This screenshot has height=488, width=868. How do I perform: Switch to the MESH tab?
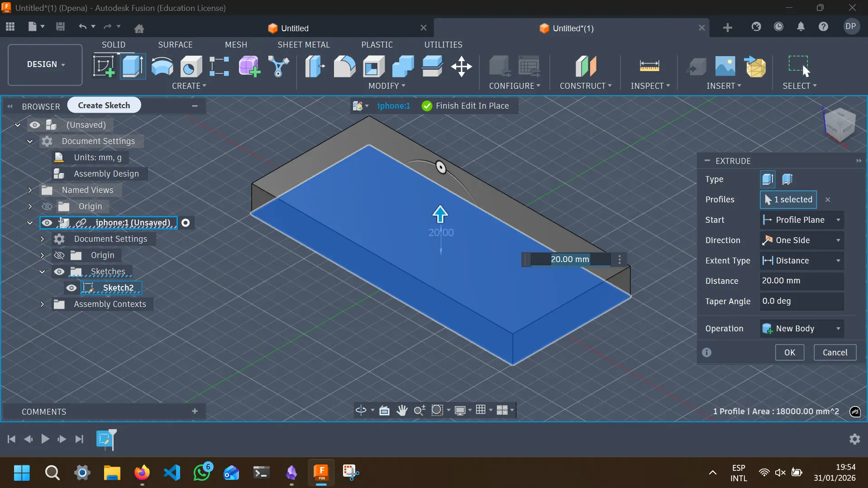(236, 44)
